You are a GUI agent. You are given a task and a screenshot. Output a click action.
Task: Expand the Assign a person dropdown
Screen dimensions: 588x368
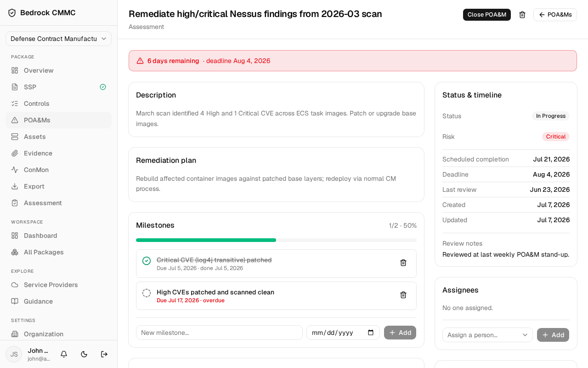487,335
